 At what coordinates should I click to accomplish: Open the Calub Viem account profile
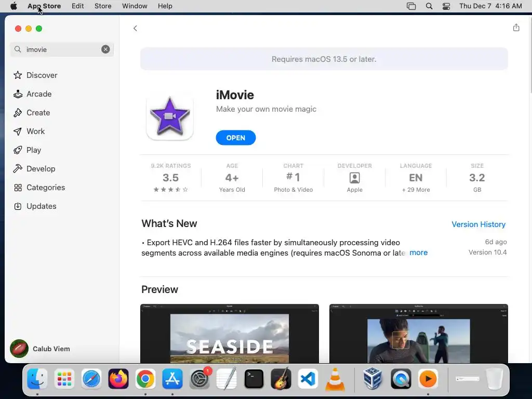[x=40, y=349]
